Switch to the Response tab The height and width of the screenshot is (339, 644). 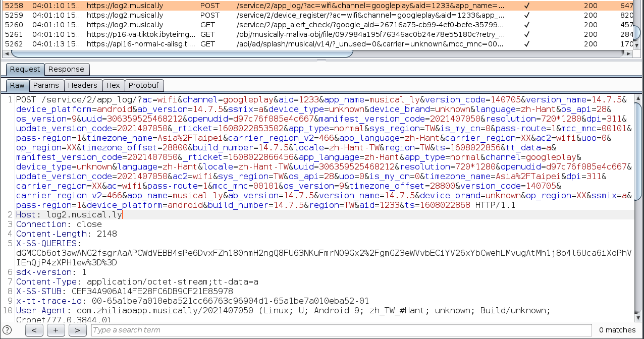click(x=66, y=69)
